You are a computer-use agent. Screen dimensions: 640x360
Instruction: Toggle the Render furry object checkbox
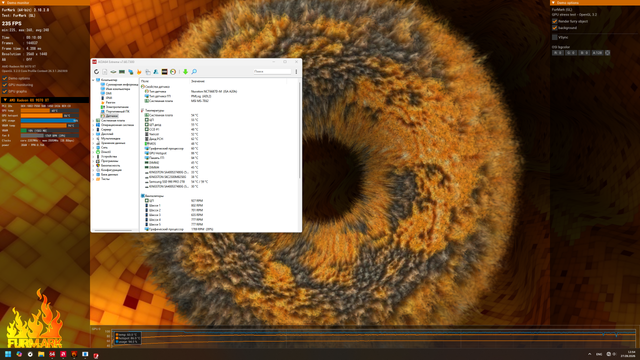(555, 21)
